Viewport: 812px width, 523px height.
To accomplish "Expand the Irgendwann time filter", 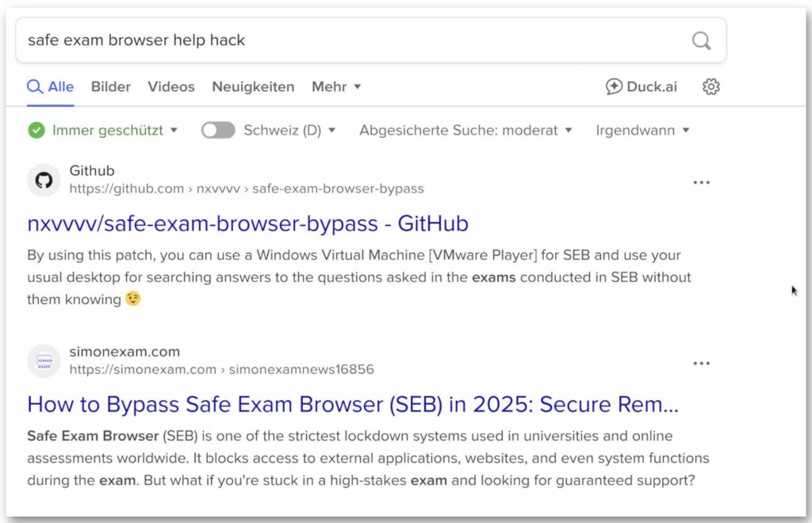I will point(642,131).
